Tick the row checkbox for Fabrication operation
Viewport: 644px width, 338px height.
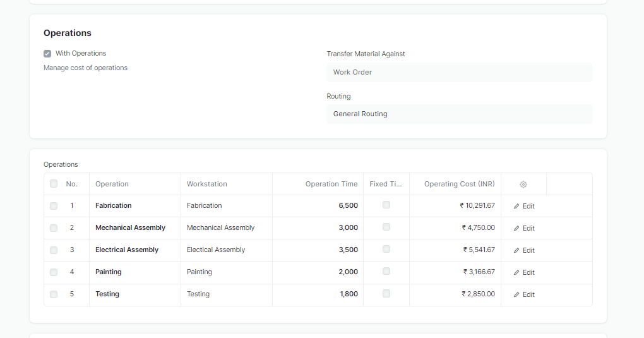(54, 206)
